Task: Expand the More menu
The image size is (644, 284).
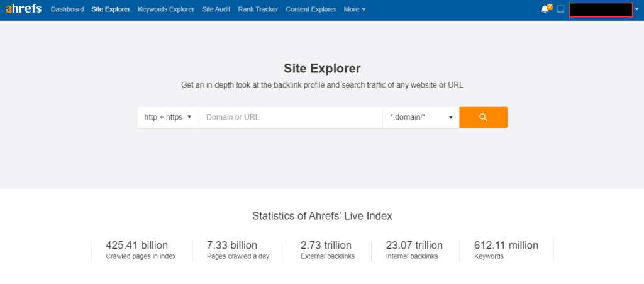Action: pos(355,9)
